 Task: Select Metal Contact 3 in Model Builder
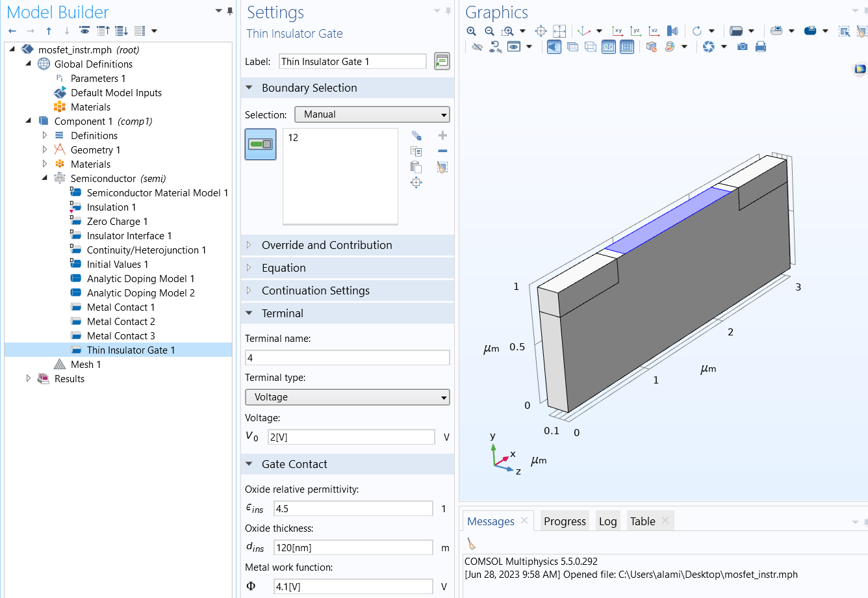[x=121, y=335]
